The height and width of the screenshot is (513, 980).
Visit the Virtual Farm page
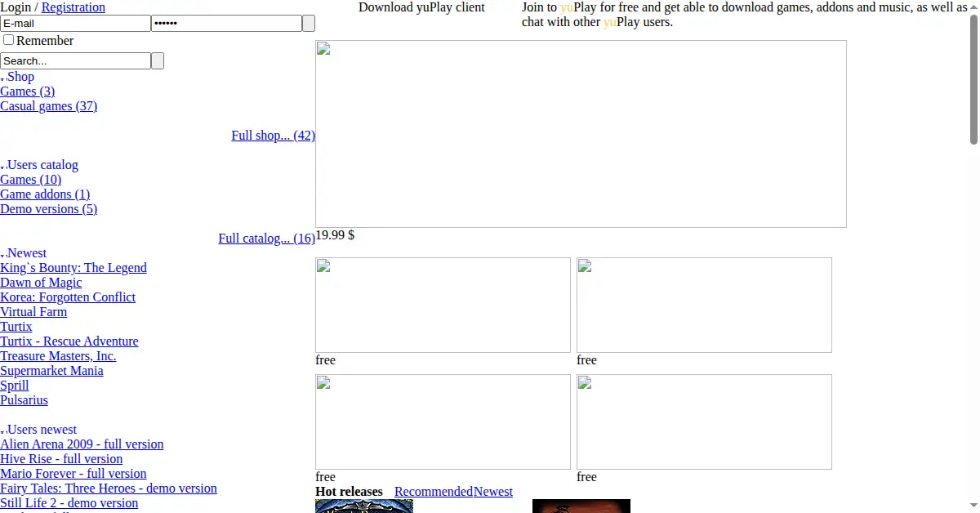click(33, 312)
